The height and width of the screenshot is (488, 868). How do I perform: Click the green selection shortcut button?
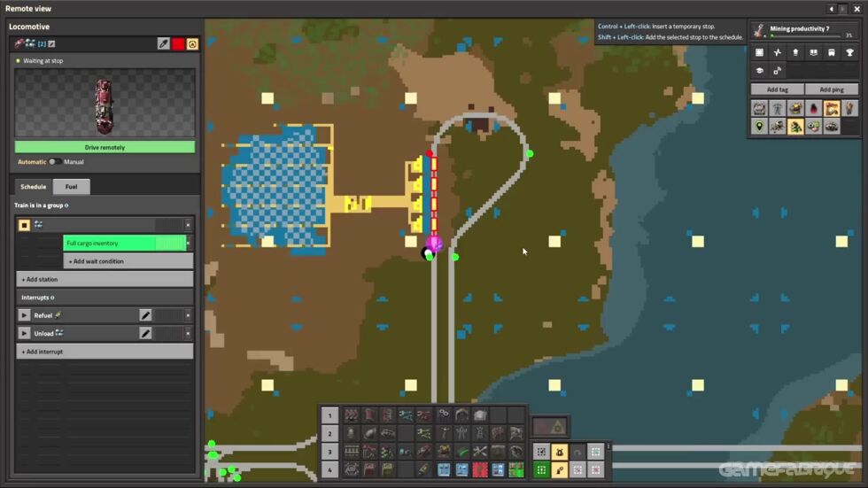(541, 469)
